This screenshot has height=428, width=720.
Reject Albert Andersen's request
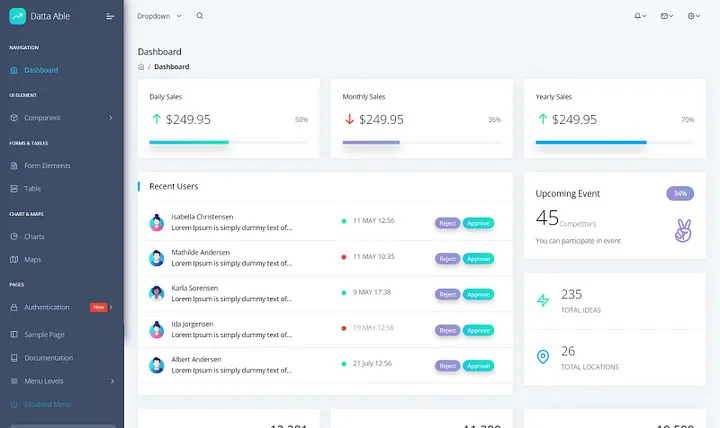pos(447,366)
